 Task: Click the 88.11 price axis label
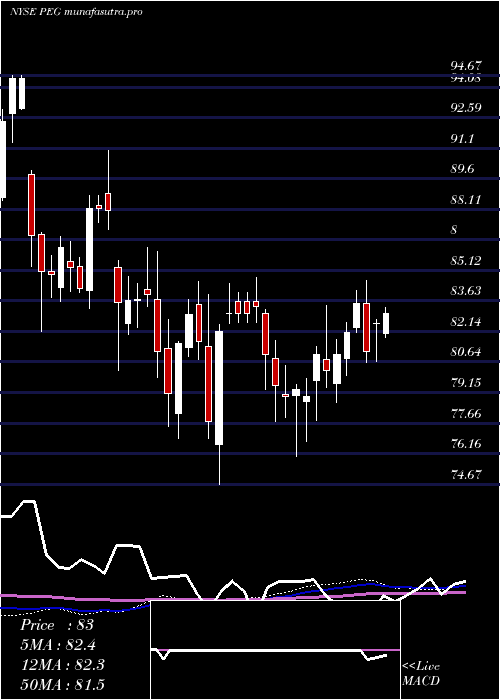coord(466,200)
